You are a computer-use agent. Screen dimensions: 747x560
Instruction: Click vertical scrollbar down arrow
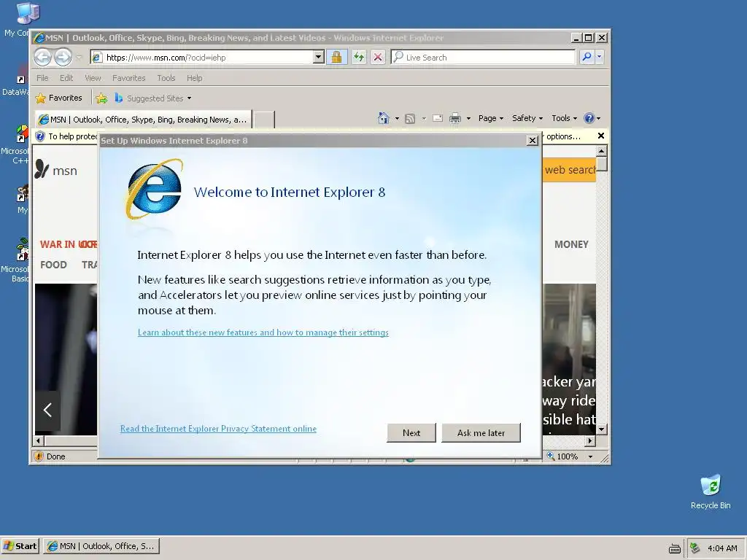click(x=602, y=429)
